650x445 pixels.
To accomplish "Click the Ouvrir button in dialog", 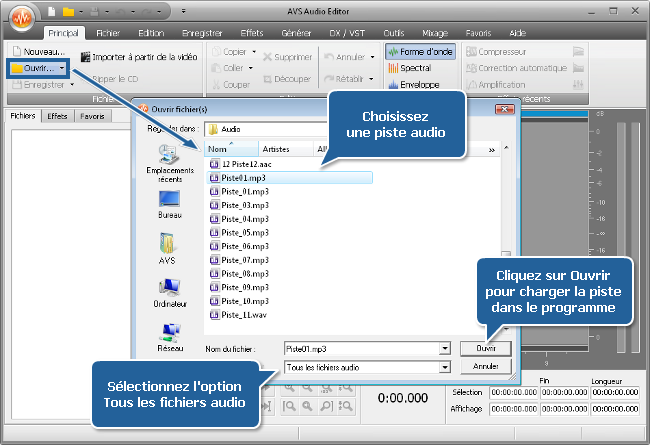I will click(x=485, y=348).
